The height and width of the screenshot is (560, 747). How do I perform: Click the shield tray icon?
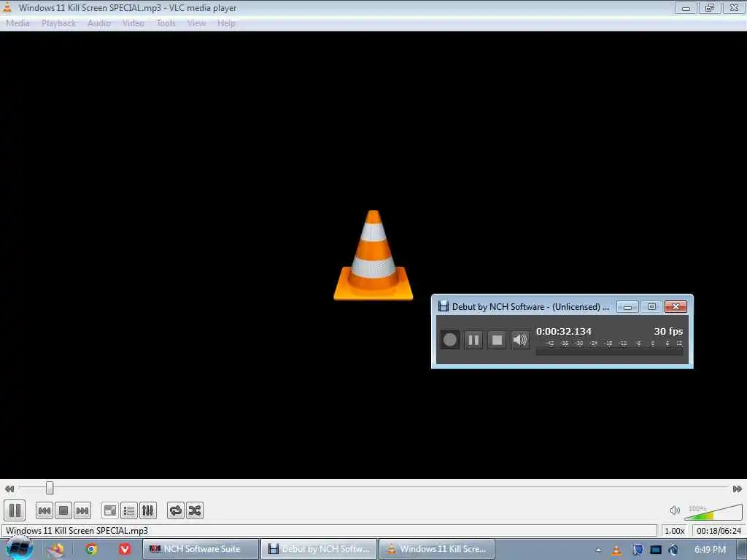637,550
